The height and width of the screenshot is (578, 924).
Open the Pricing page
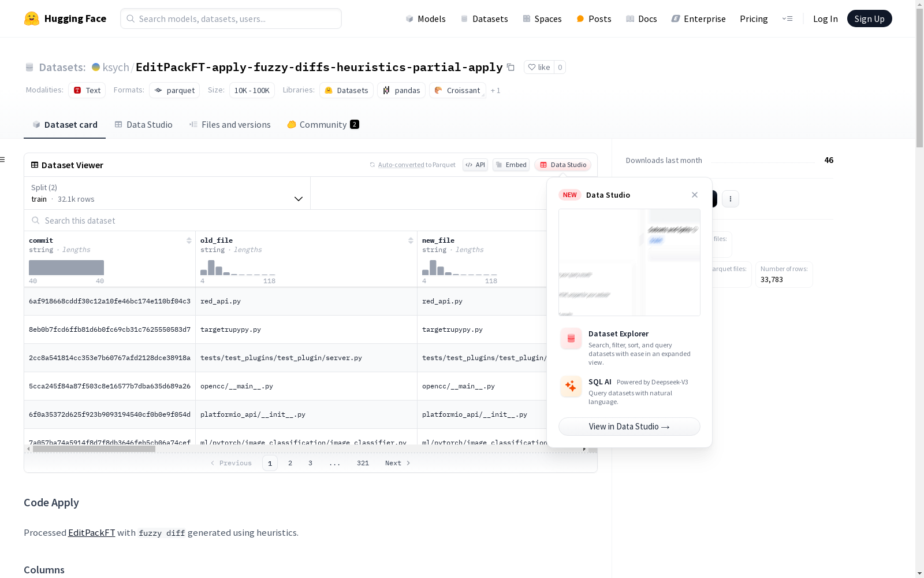tap(754, 18)
